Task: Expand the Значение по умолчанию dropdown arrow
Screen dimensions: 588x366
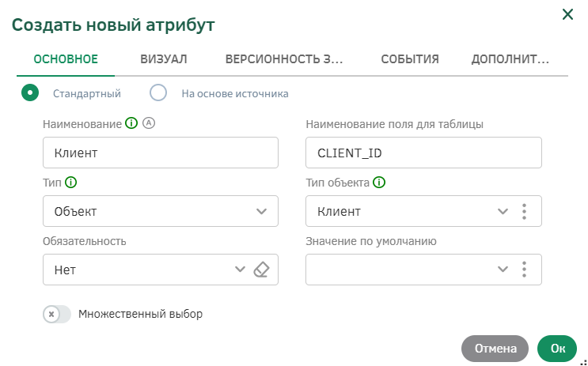Action: click(x=503, y=270)
